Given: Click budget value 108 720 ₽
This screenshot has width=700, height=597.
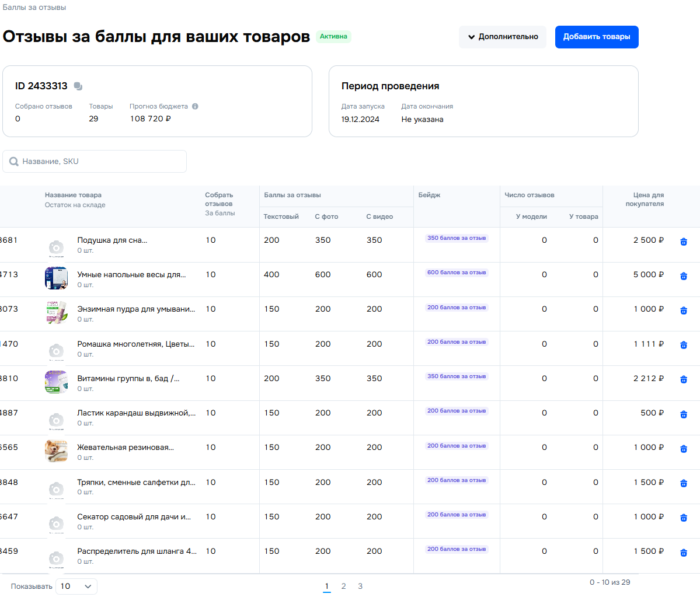Looking at the screenshot, I should (151, 118).
